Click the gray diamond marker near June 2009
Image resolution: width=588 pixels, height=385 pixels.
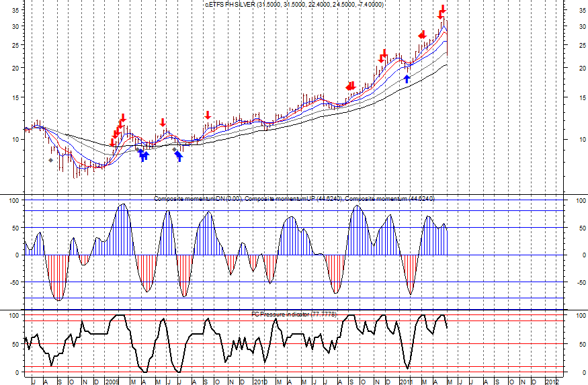(x=174, y=149)
